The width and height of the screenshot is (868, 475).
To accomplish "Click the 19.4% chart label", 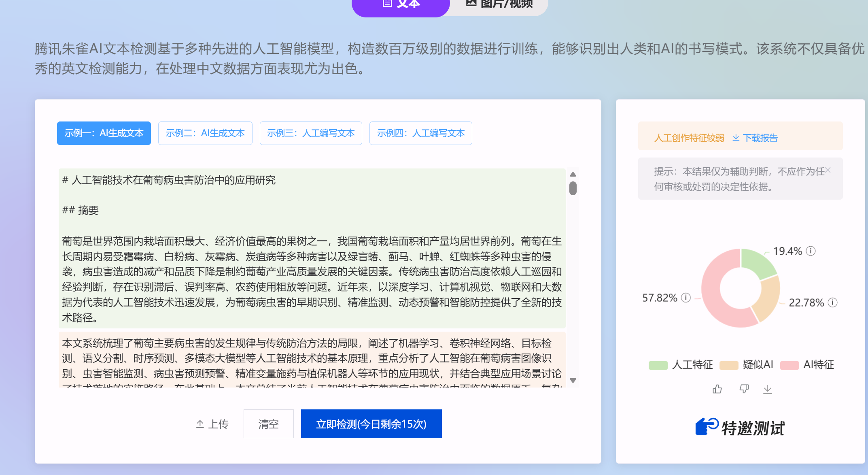I will (x=787, y=251).
